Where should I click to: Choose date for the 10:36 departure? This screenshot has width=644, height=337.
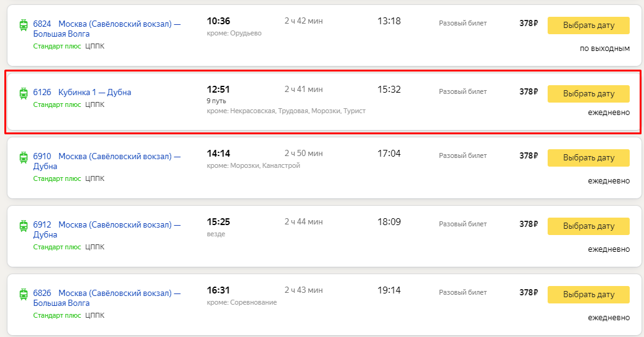(x=589, y=25)
